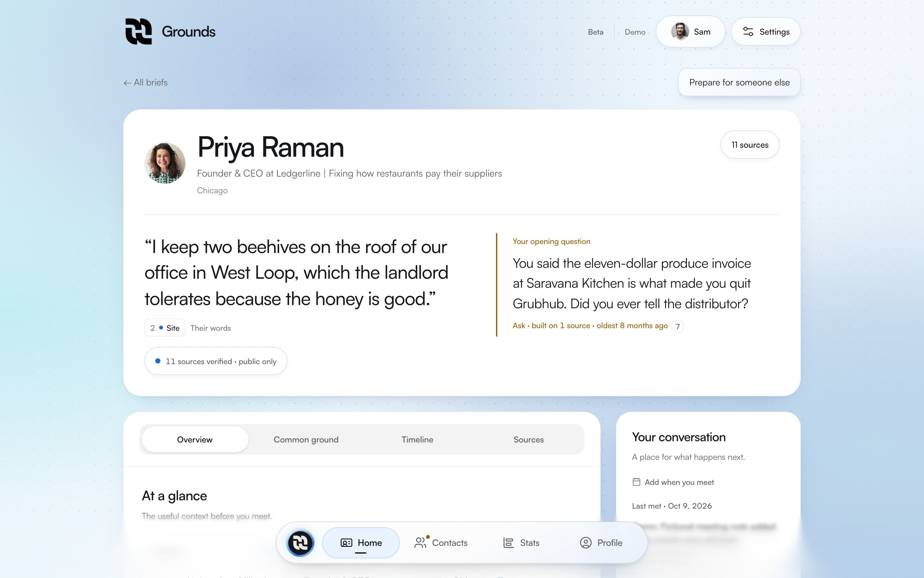Select Stats label in bottom dock

(x=530, y=543)
